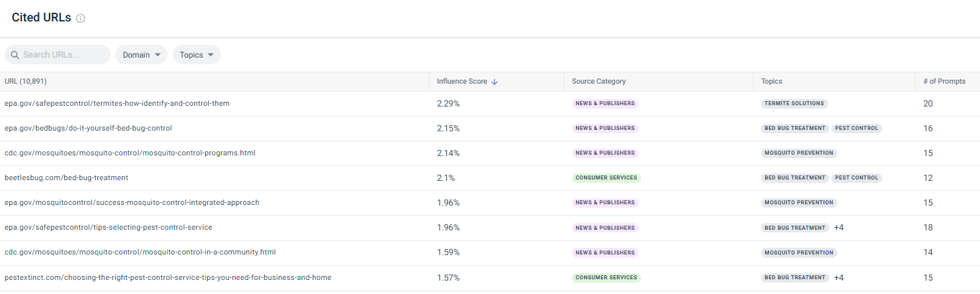Focus the Search URLs input field
Image resolution: width=980 pixels, height=294 pixels.
coord(64,55)
